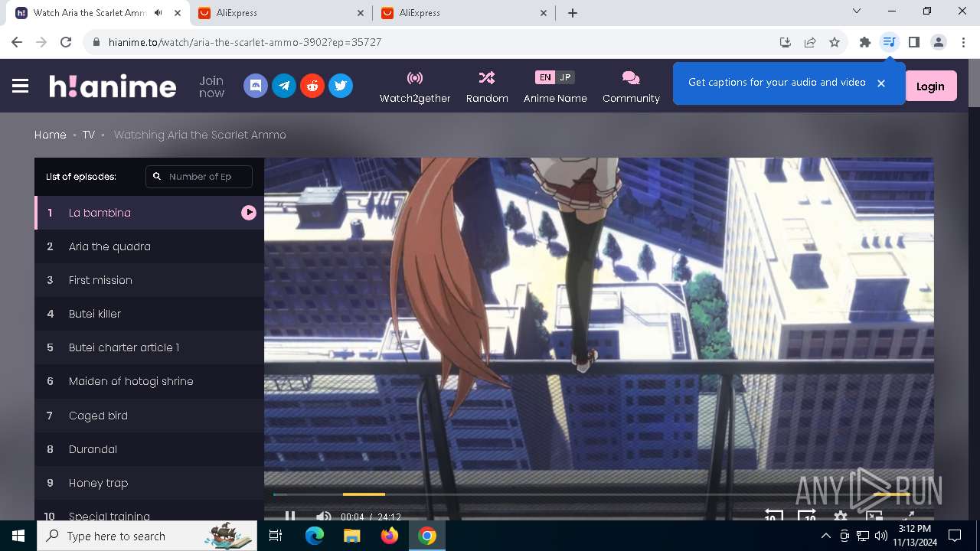Open Watch2gether
The image size is (980, 551).
tap(415, 86)
